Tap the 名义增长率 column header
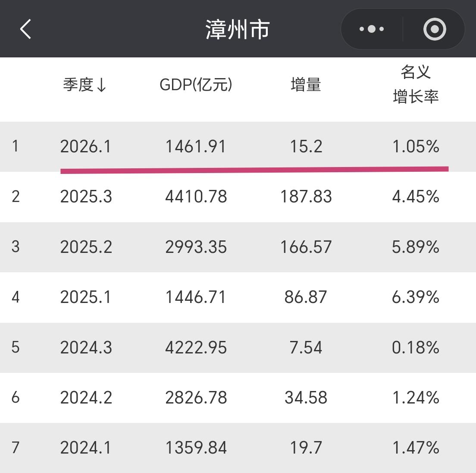The image size is (476, 473). pos(416,85)
